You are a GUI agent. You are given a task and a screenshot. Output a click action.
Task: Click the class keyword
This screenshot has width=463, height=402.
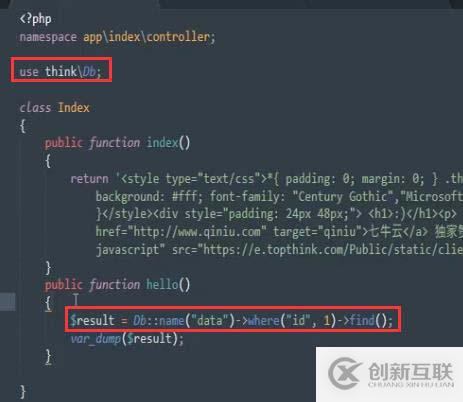(35, 107)
